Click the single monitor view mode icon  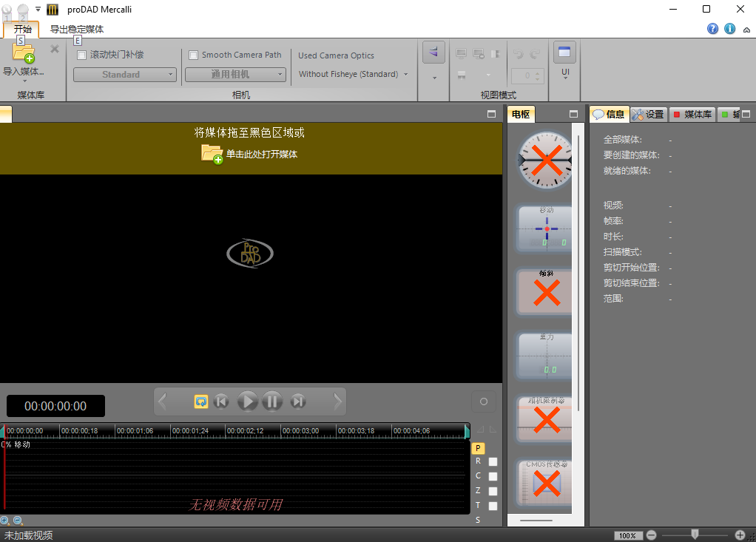pyautogui.click(x=462, y=53)
